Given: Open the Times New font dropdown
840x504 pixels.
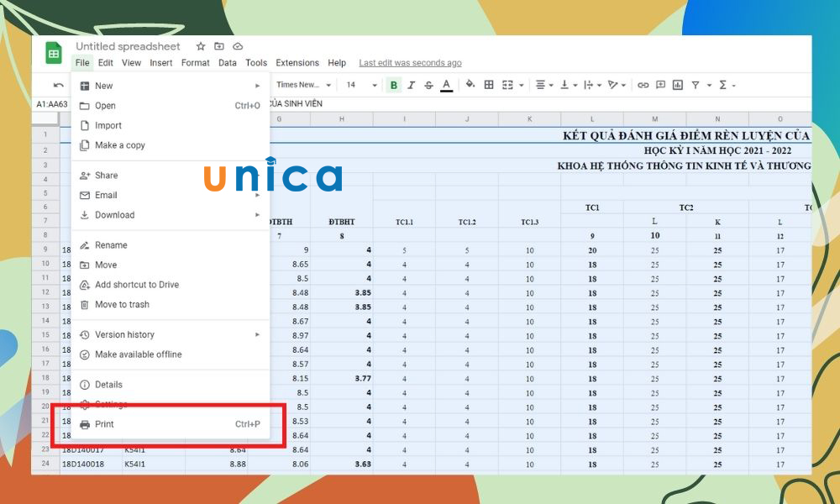Looking at the screenshot, I should coord(303,85).
